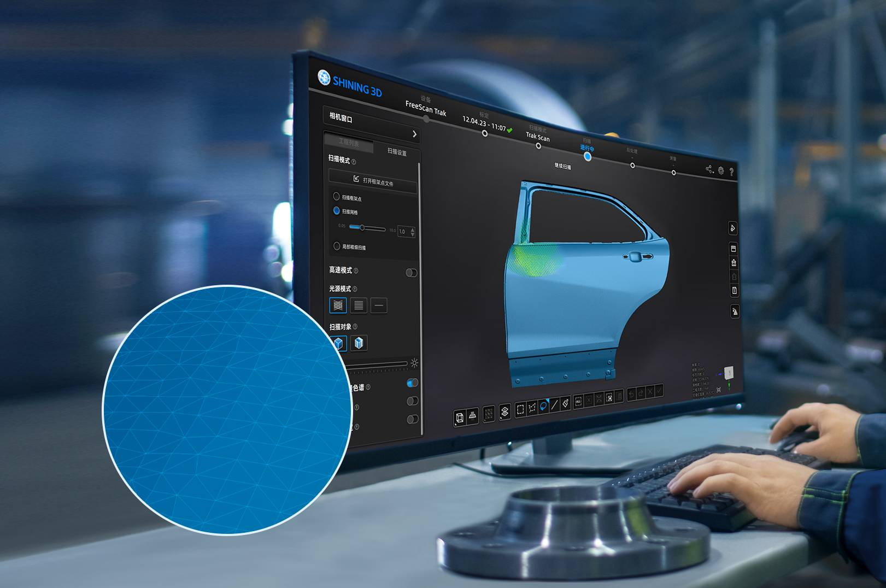The image size is (886, 588).
Task: Toggle the 高速模式 switch
Action: point(412,273)
